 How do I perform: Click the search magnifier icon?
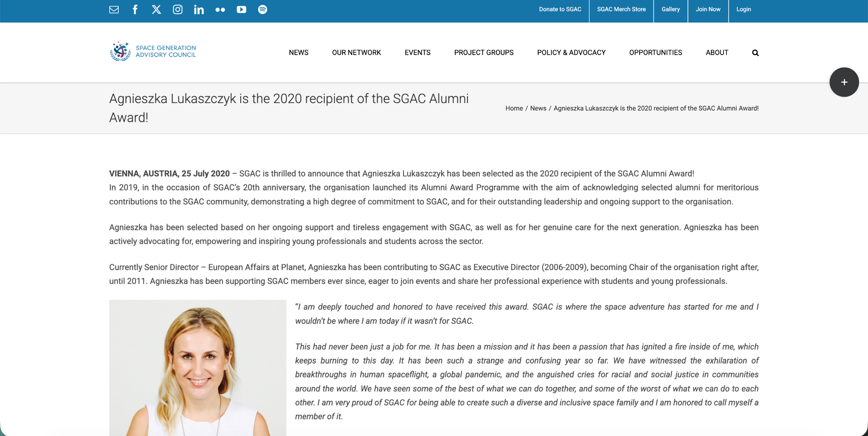pos(755,53)
